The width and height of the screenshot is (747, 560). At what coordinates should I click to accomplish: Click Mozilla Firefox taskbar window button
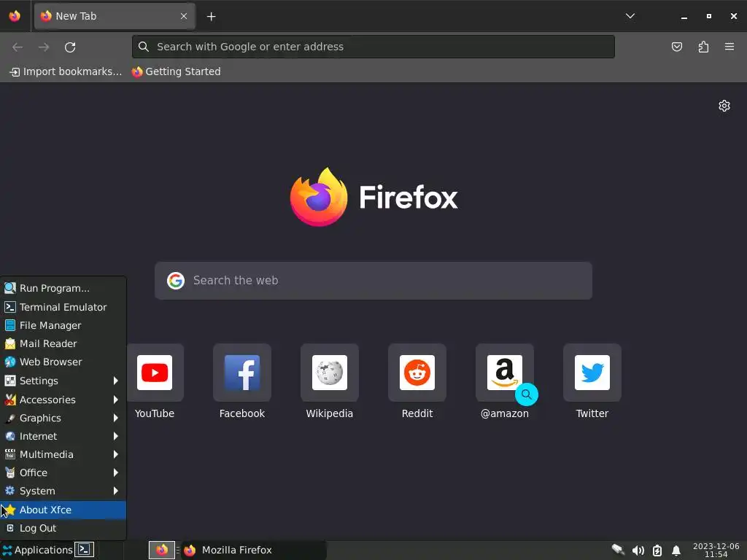tap(254, 550)
